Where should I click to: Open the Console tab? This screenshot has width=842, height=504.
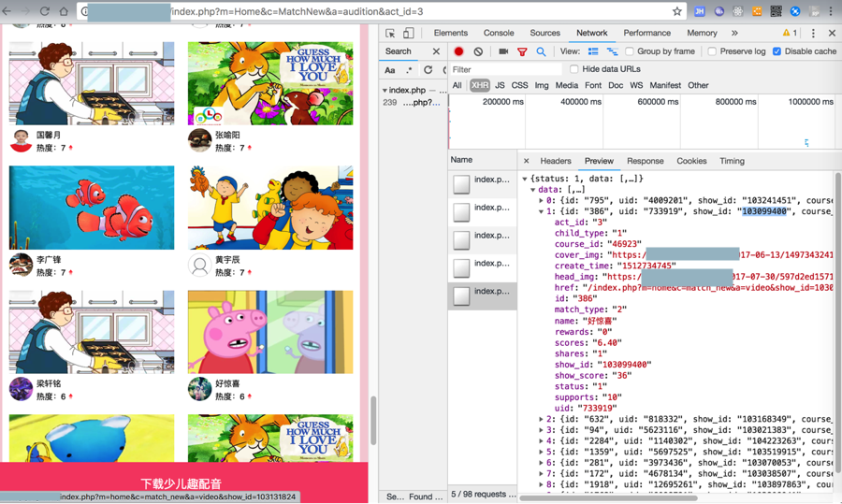pos(499,34)
